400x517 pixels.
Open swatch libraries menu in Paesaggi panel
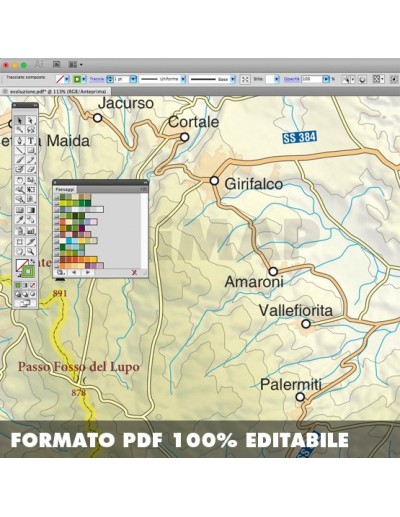[60, 272]
